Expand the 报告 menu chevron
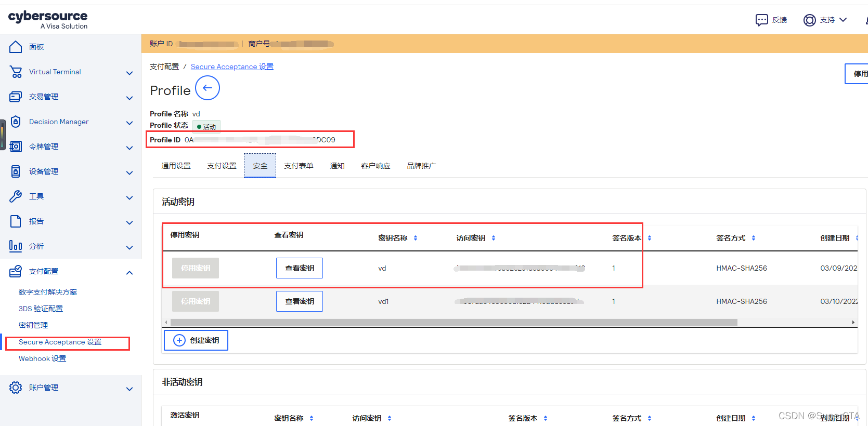 click(129, 223)
